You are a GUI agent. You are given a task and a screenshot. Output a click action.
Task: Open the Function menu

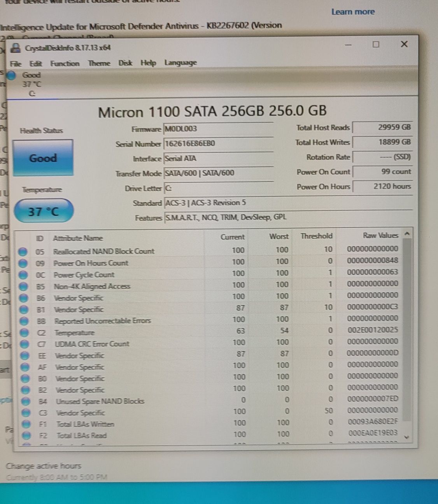(65, 63)
